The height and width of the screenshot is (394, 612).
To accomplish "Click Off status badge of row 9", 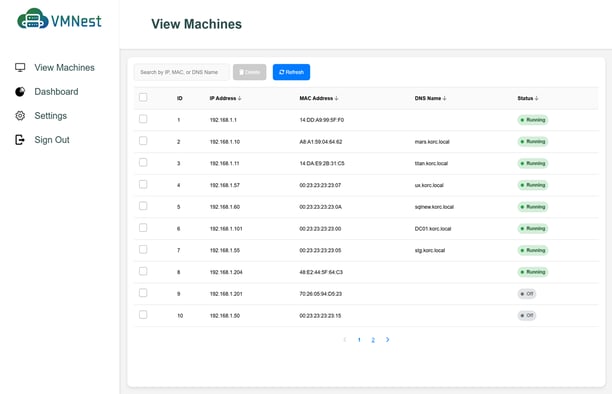I will [527, 294].
